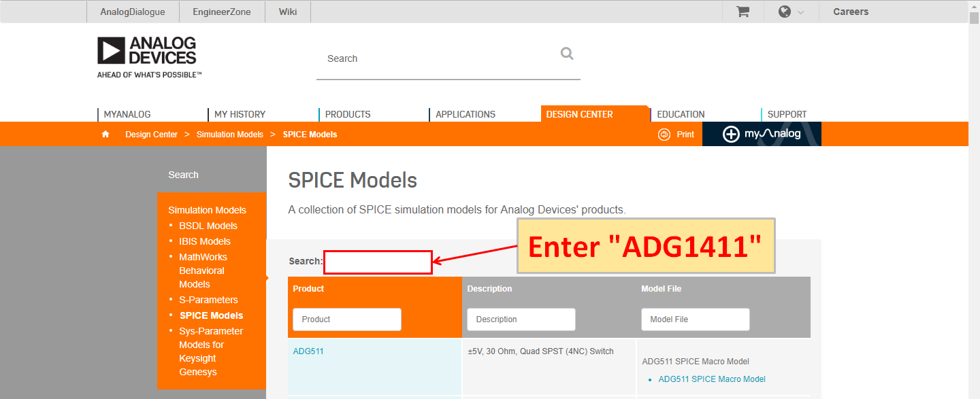Select Careers in the top bar
Image resolution: width=980 pixels, height=399 pixels.
(850, 12)
